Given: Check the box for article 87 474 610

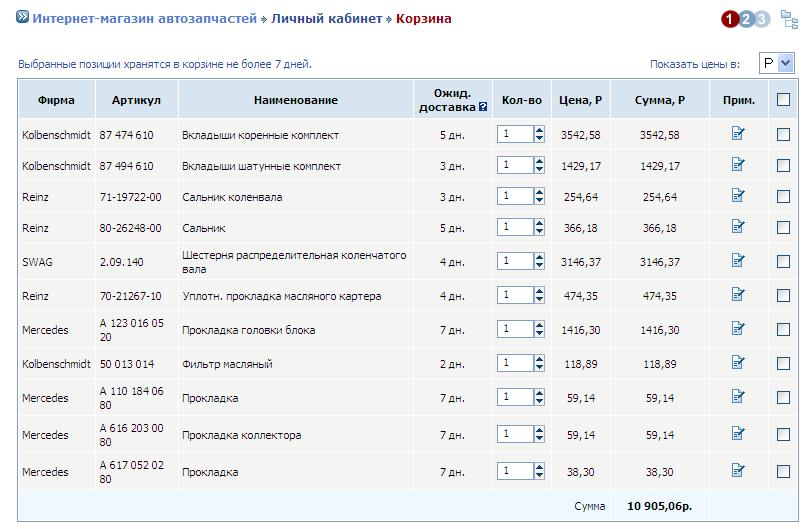Looking at the screenshot, I should pos(783,134).
